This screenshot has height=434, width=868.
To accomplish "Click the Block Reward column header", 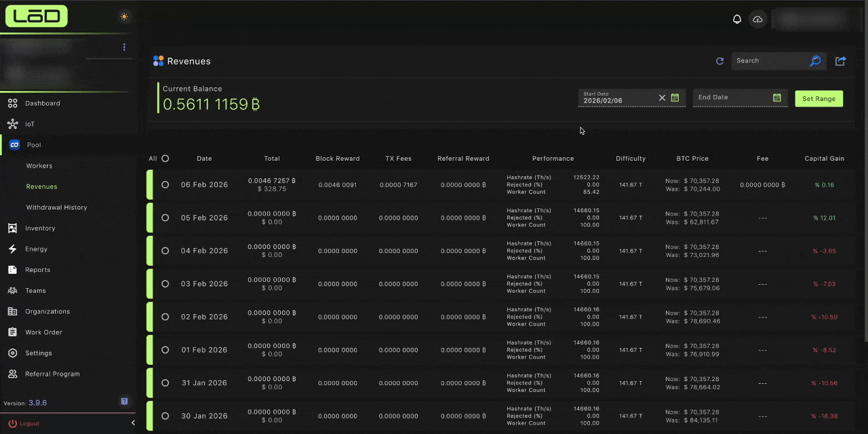I will 338,159.
